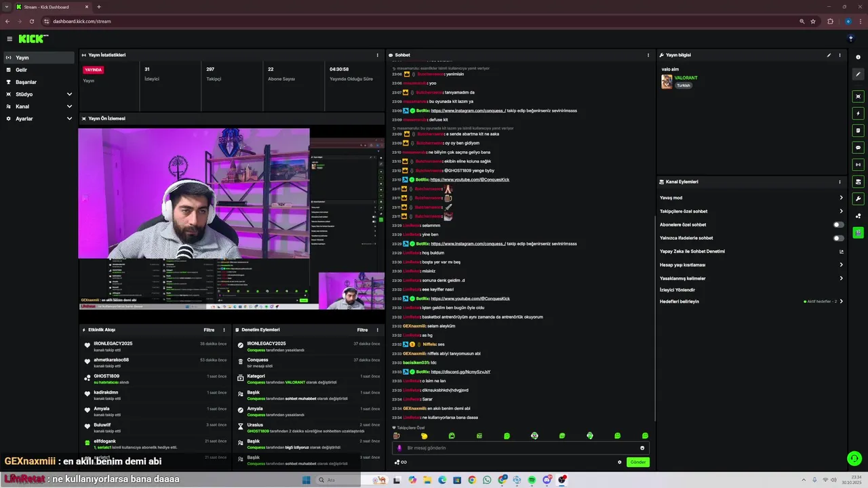Open Sohbet panel three-dot menu
868x488 pixels.
pyautogui.click(x=649, y=55)
